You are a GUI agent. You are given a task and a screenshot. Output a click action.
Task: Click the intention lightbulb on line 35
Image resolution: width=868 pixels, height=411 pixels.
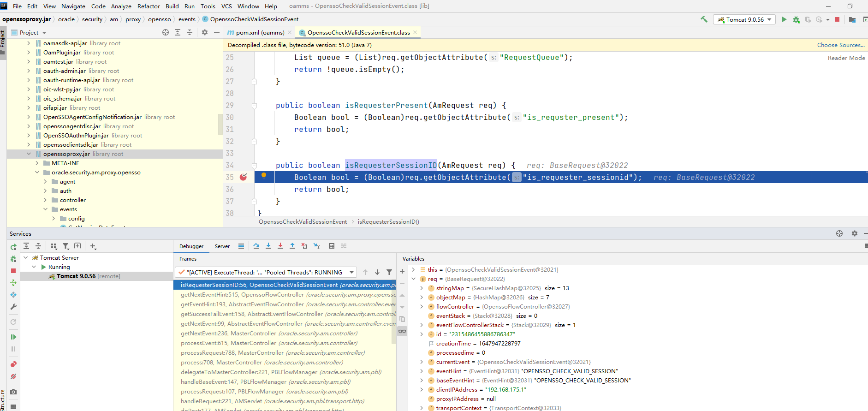[x=264, y=175]
